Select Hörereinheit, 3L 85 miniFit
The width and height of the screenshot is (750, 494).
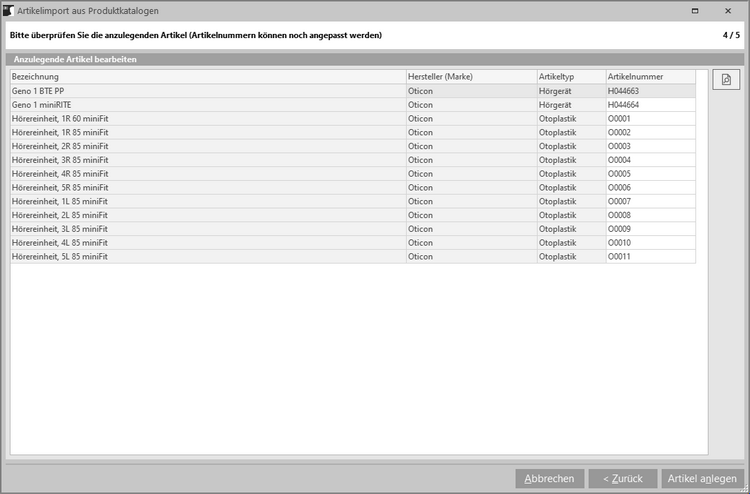[x=353, y=229]
